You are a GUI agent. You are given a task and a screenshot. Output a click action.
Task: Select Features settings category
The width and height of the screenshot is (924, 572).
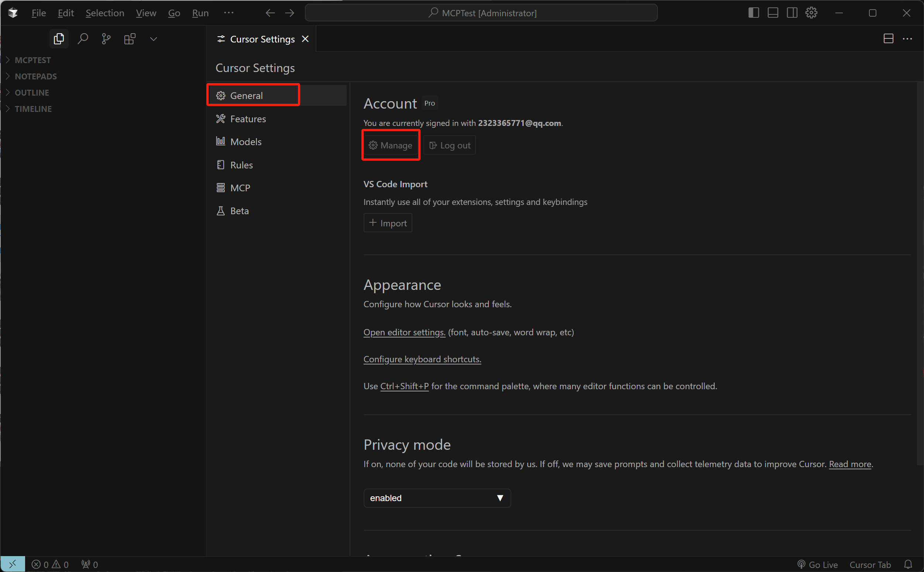coord(277,119)
